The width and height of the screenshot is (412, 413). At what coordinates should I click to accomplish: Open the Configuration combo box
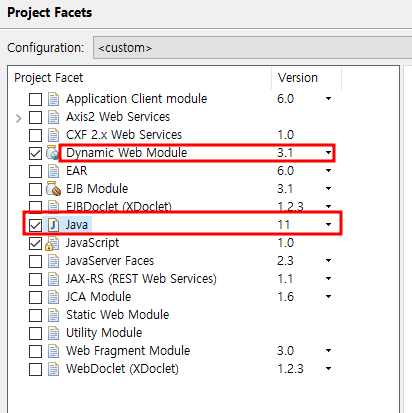point(252,48)
